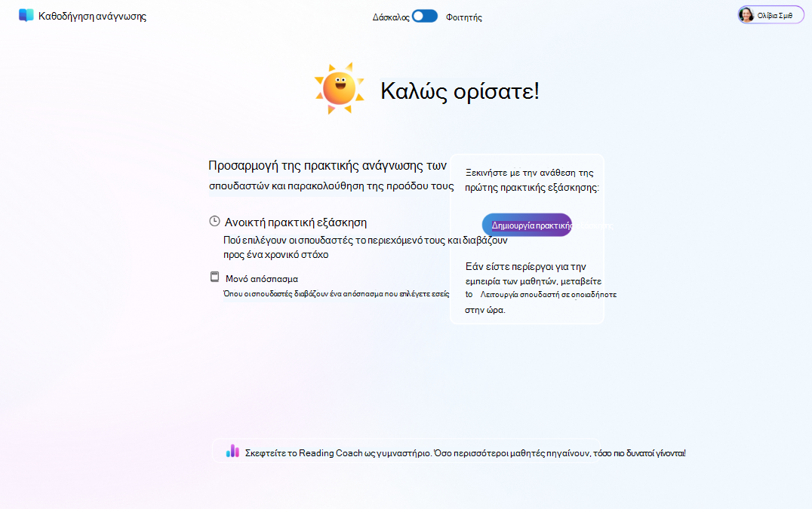Viewport: 812px width, 509px height.
Task: Click the clock icon beside Ανοικτή πρακτική εξάσκηση
Action: (x=214, y=222)
